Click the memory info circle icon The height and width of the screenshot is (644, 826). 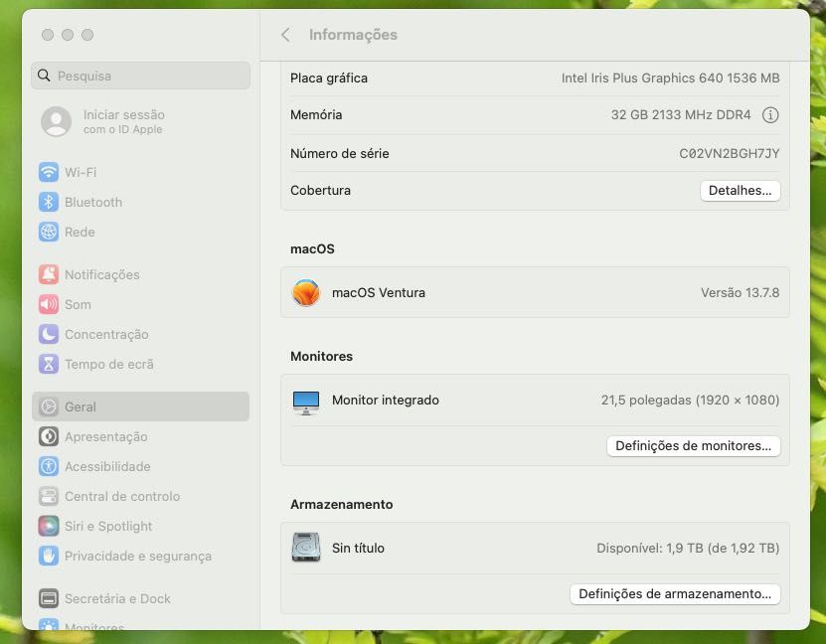[x=770, y=115]
